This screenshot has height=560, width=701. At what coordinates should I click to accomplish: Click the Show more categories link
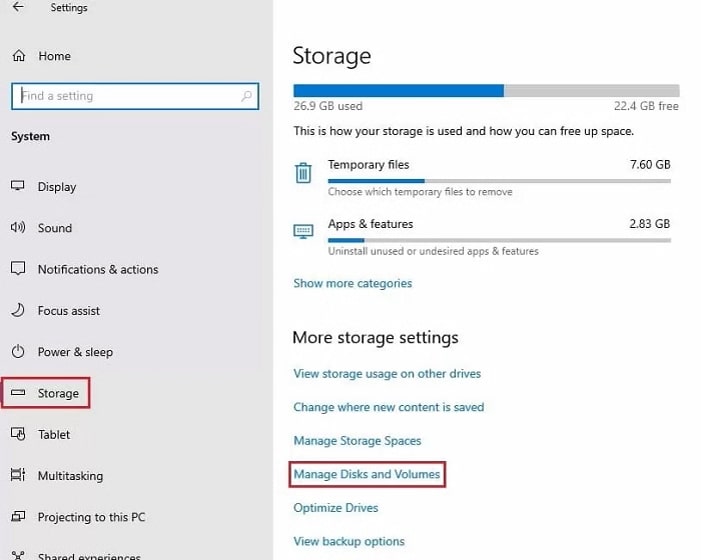[353, 283]
